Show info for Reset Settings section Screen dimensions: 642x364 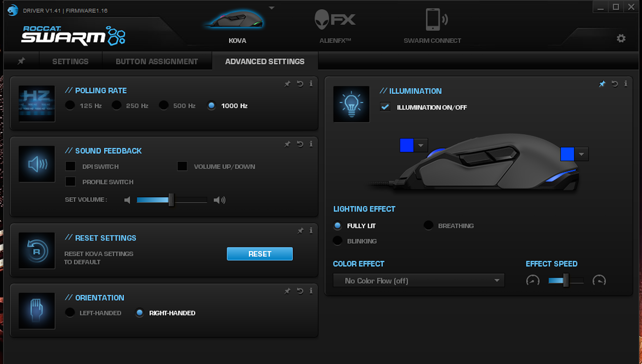pos(311,231)
